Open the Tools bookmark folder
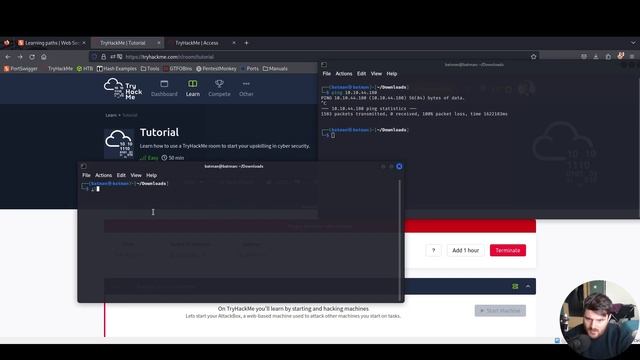 tap(150, 69)
